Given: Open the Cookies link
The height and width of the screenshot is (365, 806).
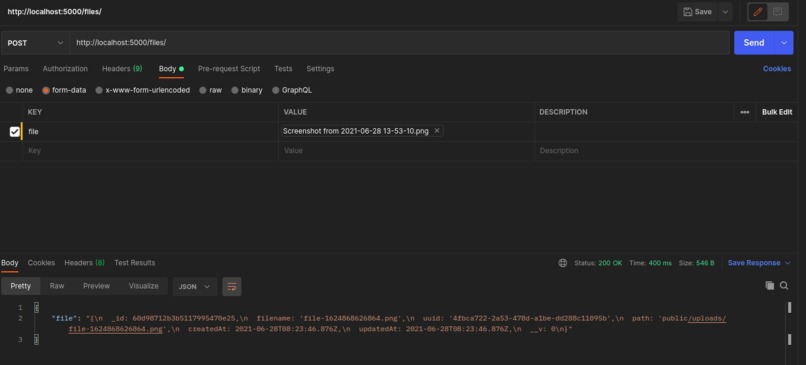Looking at the screenshot, I should point(777,69).
